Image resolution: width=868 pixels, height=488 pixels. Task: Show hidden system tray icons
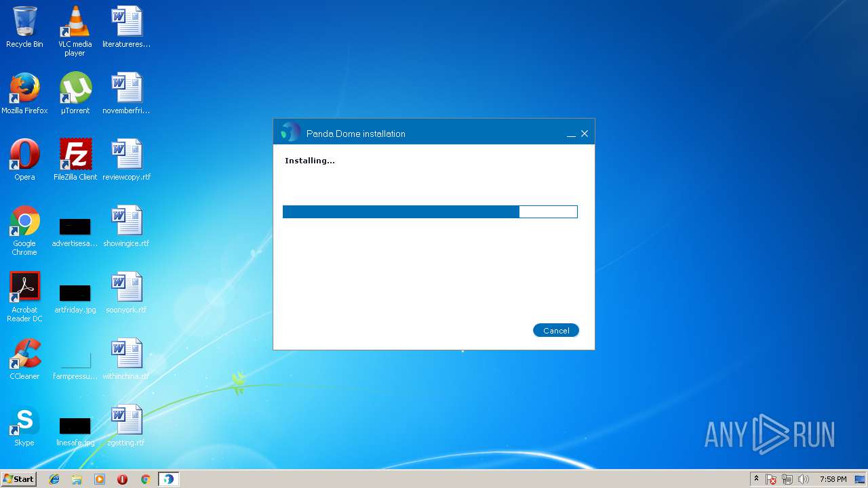pyautogui.click(x=756, y=479)
